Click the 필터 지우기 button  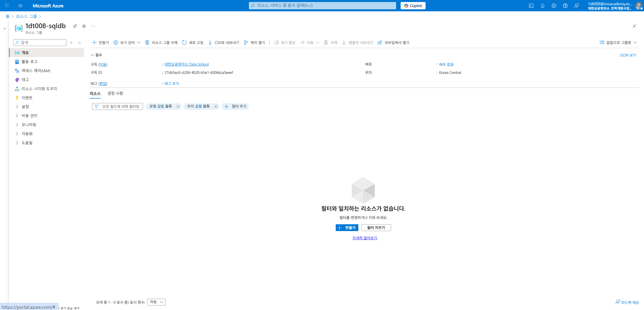coord(376,228)
